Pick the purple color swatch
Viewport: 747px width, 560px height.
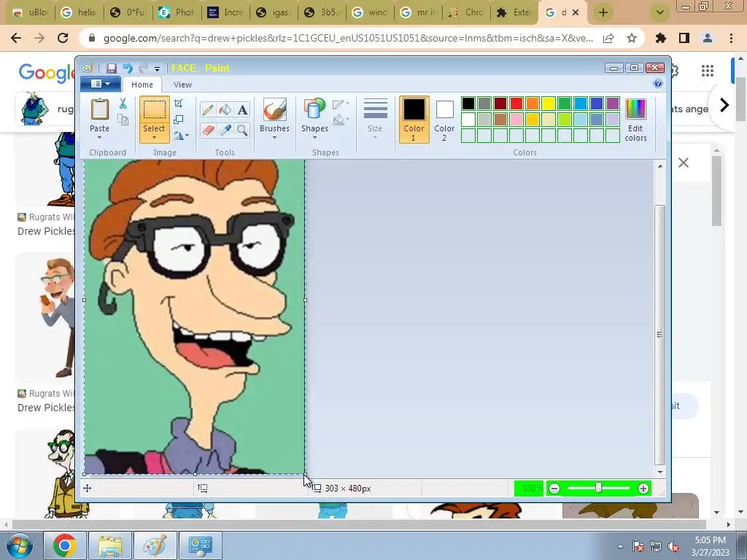tap(613, 104)
